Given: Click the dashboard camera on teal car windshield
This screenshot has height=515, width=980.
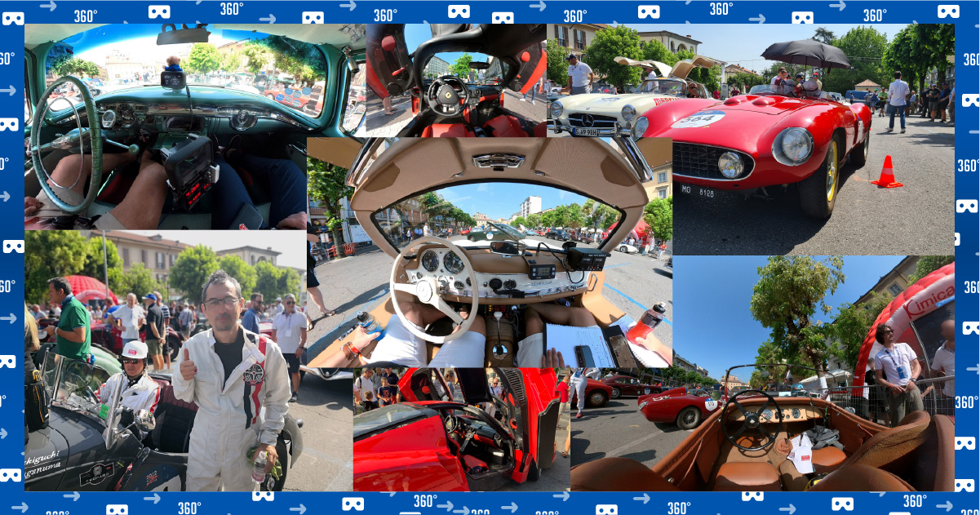Looking at the screenshot, I should (173, 78).
